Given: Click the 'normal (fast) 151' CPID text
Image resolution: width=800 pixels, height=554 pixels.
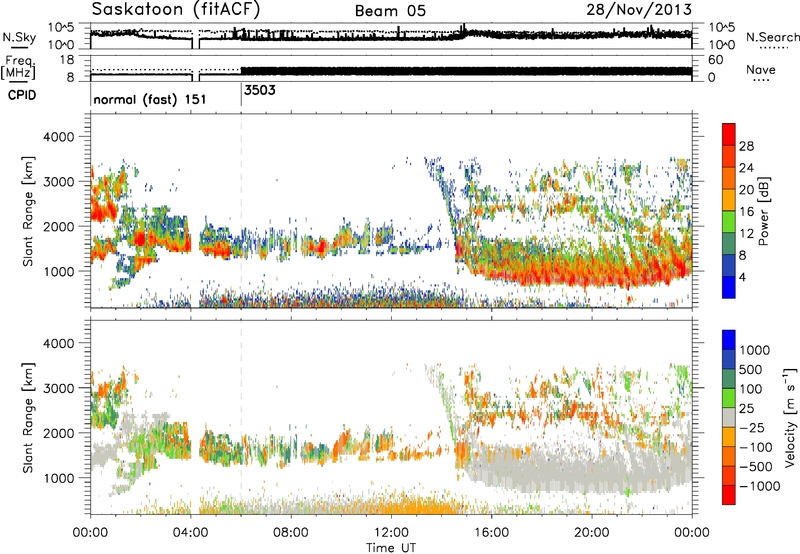Looking at the screenshot, I should point(150,99).
